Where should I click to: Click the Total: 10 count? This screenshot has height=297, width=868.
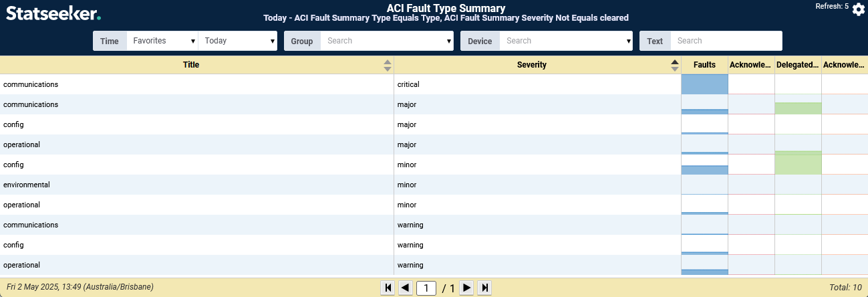(845, 288)
